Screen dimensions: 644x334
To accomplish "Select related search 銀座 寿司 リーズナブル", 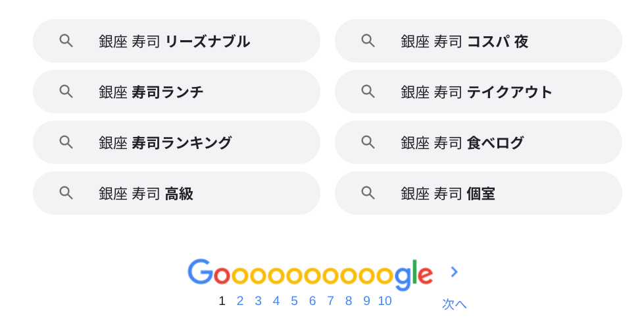I will (174, 42).
